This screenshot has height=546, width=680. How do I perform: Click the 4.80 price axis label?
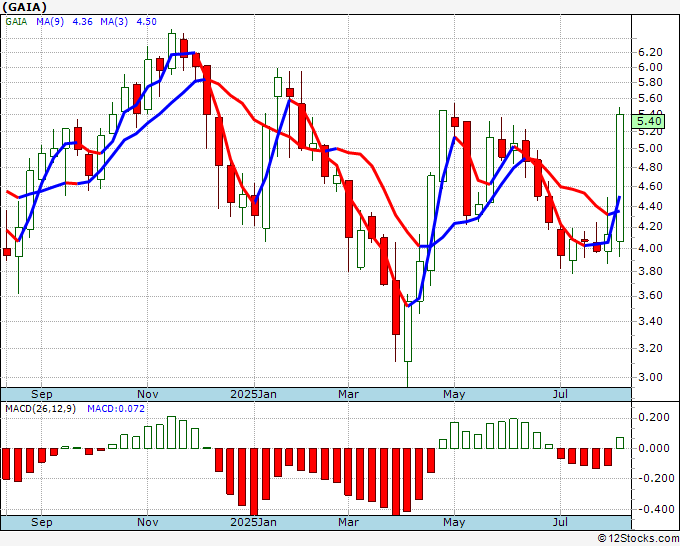(650, 167)
